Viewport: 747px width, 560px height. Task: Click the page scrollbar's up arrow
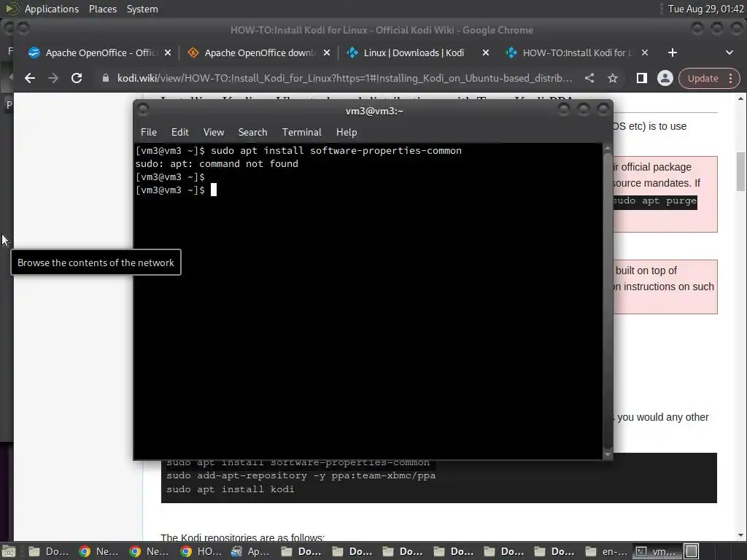[x=740, y=98]
